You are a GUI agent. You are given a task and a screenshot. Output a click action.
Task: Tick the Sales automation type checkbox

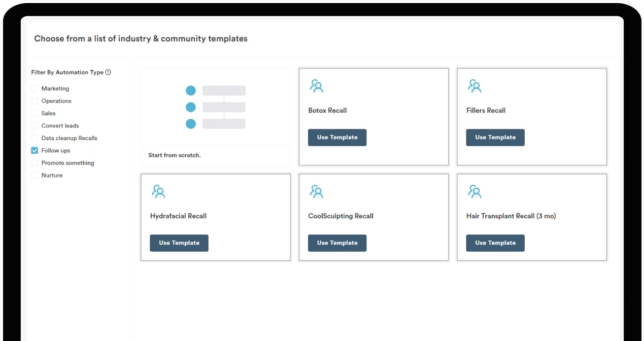tap(35, 113)
